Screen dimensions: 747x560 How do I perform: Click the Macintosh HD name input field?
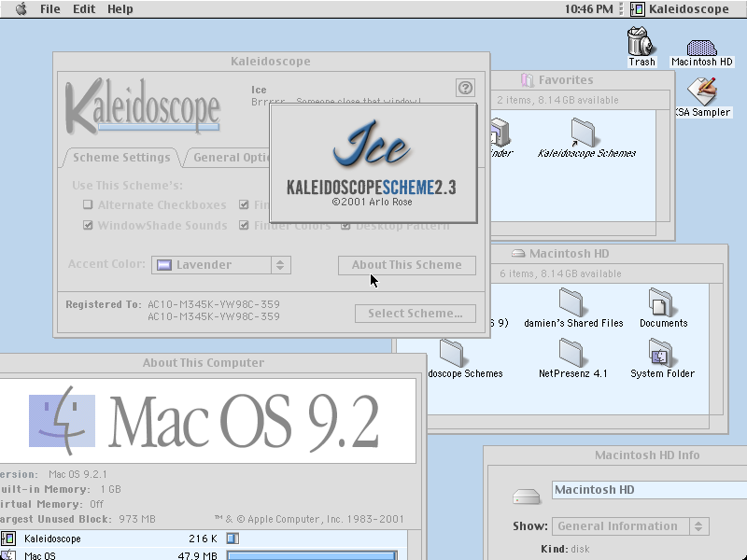tap(649, 490)
